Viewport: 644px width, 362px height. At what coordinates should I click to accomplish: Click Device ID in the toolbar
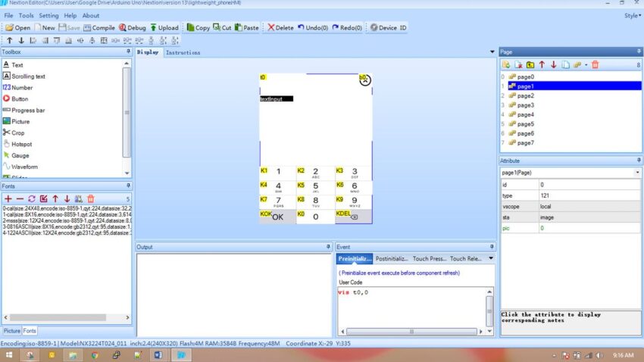[x=387, y=27]
